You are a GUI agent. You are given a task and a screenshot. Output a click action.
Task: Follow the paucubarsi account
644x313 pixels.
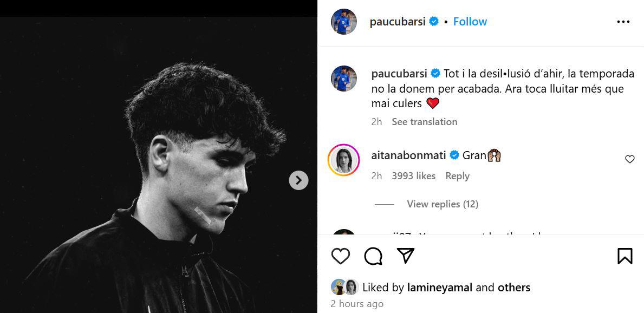point(470,22)
